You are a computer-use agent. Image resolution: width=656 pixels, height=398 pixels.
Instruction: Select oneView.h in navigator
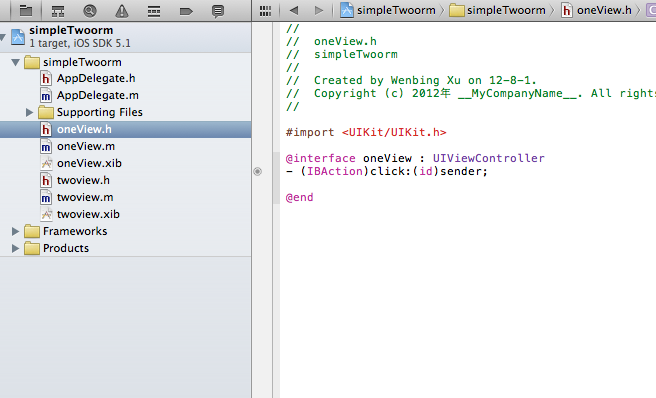(126, 129)
